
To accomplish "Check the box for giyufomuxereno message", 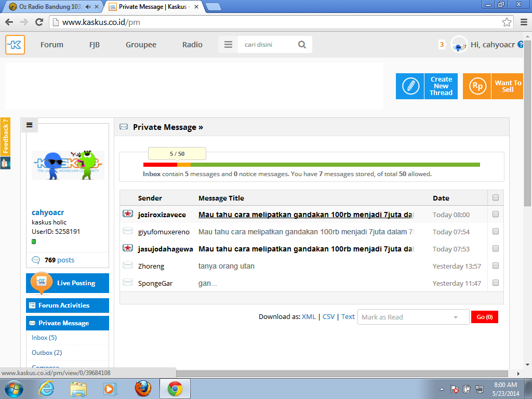I will coord(495,231).
